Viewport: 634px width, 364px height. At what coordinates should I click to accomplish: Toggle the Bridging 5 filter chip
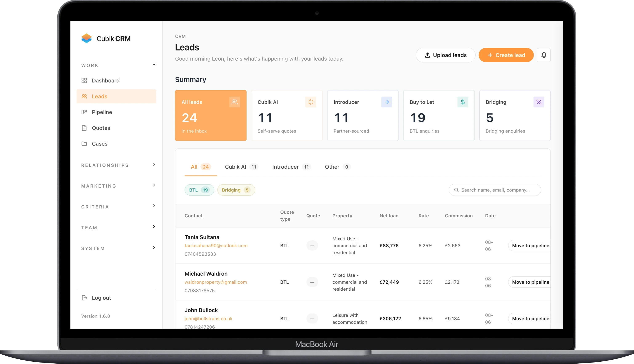[236, 190]
